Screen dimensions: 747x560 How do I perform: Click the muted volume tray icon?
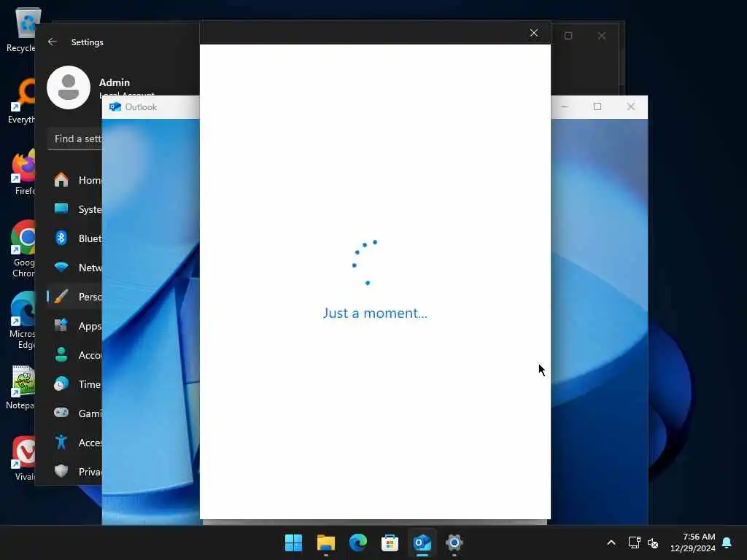tap(653, 542)
